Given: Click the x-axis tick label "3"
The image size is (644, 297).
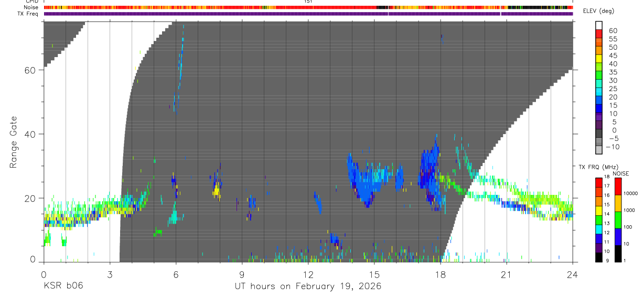Looking at the screenshot, I should pyautogui.click(x=110, y=274).
